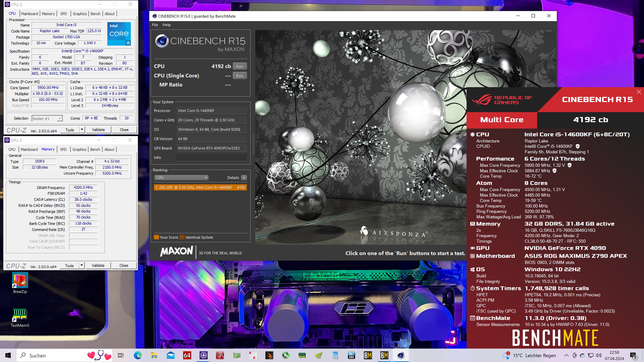Open Mainboard tab in lower CPU-Z window
The image size is (644, 362).
click(x=29, y=149)
